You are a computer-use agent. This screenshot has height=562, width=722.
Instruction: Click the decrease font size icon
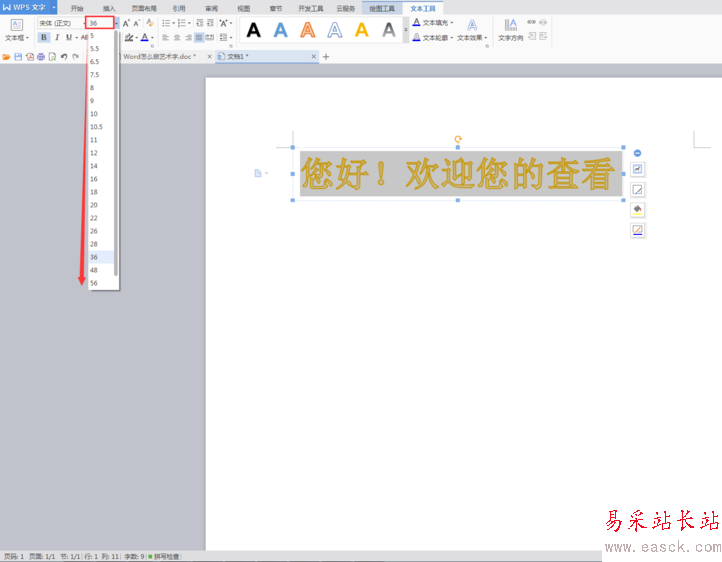point(137,23)
